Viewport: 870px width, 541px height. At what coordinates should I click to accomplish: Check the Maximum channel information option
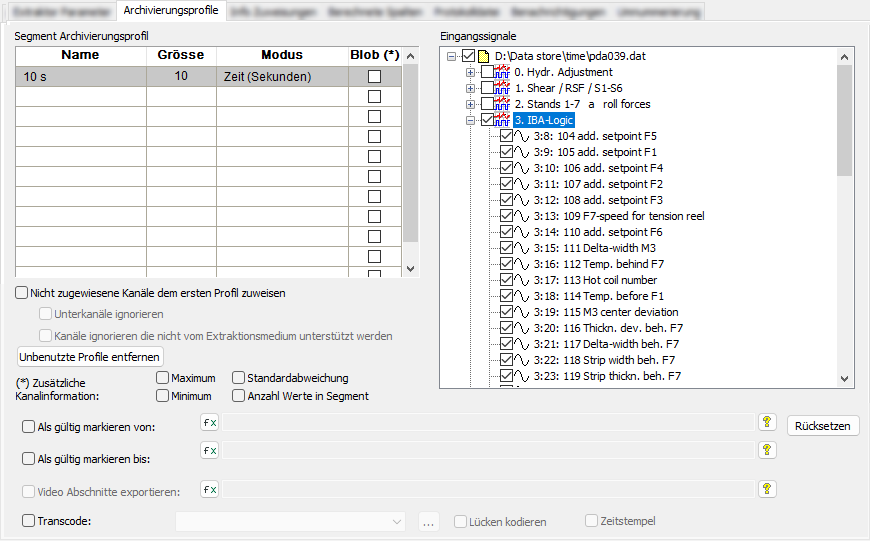coord(163,378)
